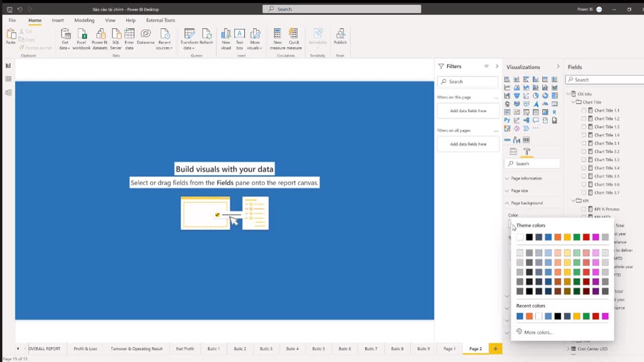Go to the Profit & Loss page tab
The height and width of the screenshot is (362, 644).
pyautogui.click(x=86, y=348)
